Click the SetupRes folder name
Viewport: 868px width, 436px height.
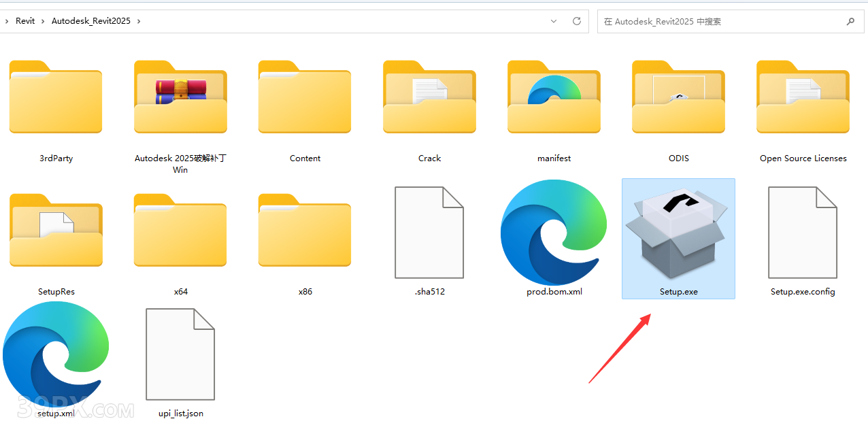coord(56,292)
